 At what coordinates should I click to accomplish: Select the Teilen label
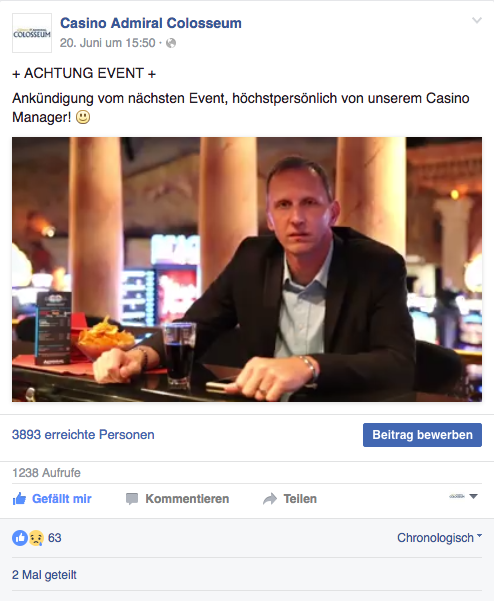coord(300,499)
